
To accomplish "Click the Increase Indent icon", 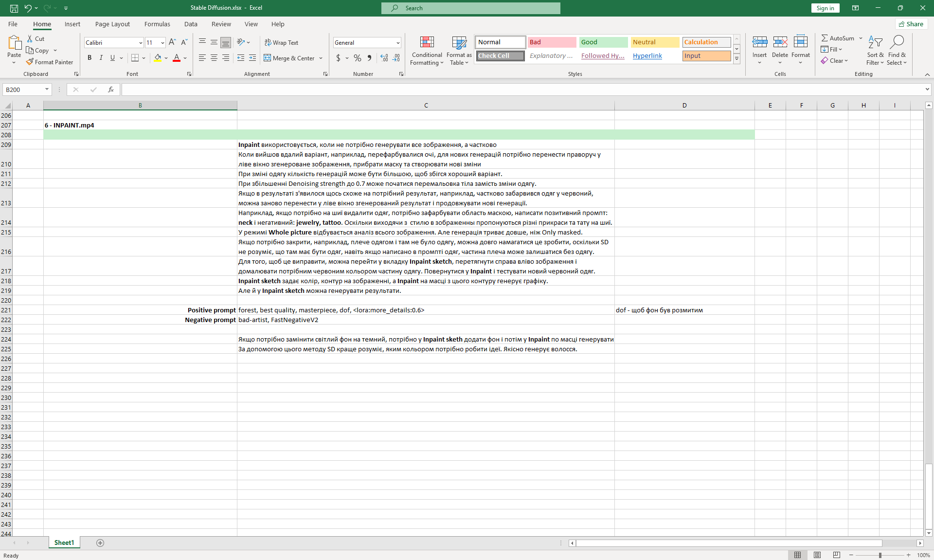I will click(x=252, y=58).
